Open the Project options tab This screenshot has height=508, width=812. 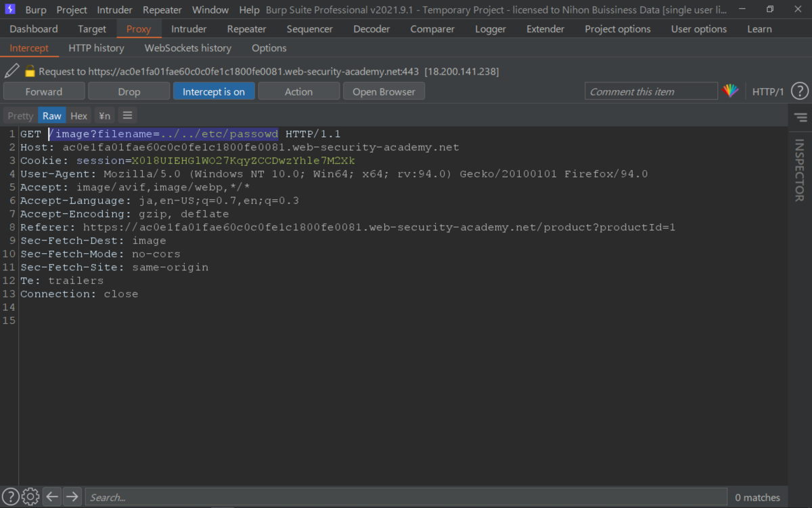tap(618, 29)
